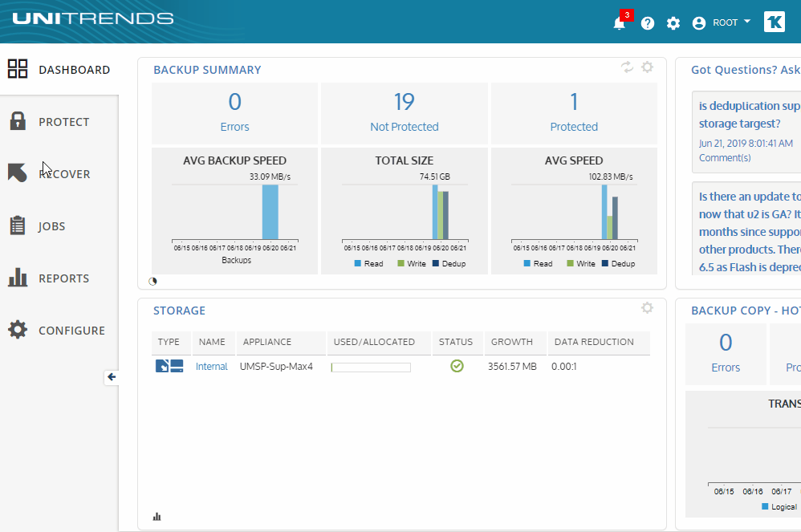Toggle Dedup legend in AVG SPEED chart
This screenshot has width=801, height=532.
point(619,263)
